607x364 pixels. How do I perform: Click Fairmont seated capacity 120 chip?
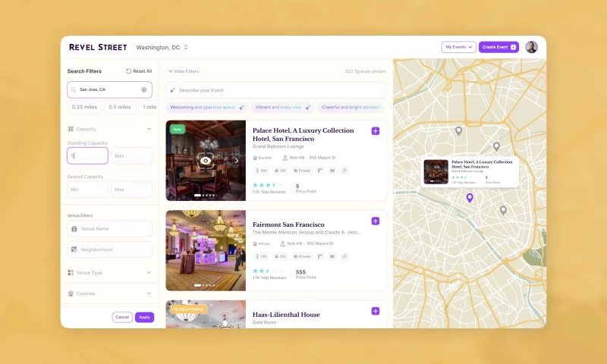tap(280, 256)
